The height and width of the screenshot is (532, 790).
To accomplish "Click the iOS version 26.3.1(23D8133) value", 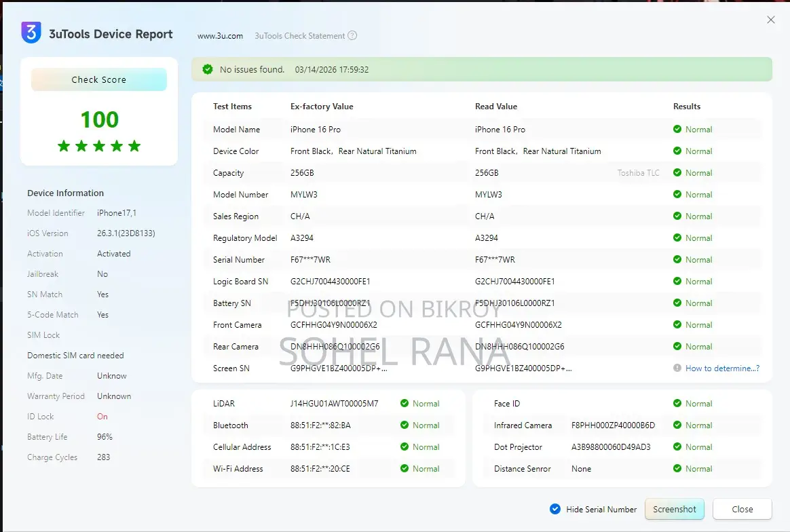I will 126,233.
